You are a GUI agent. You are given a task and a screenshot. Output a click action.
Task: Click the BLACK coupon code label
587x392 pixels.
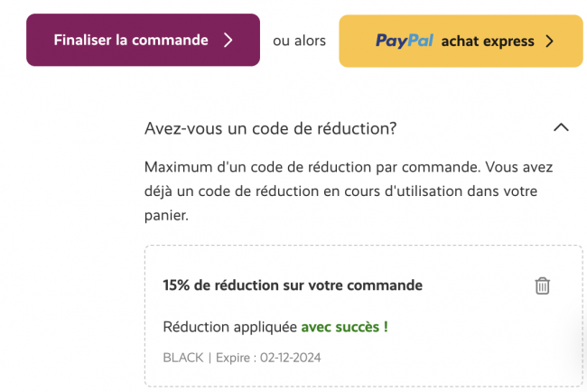(x=183, y=358)
